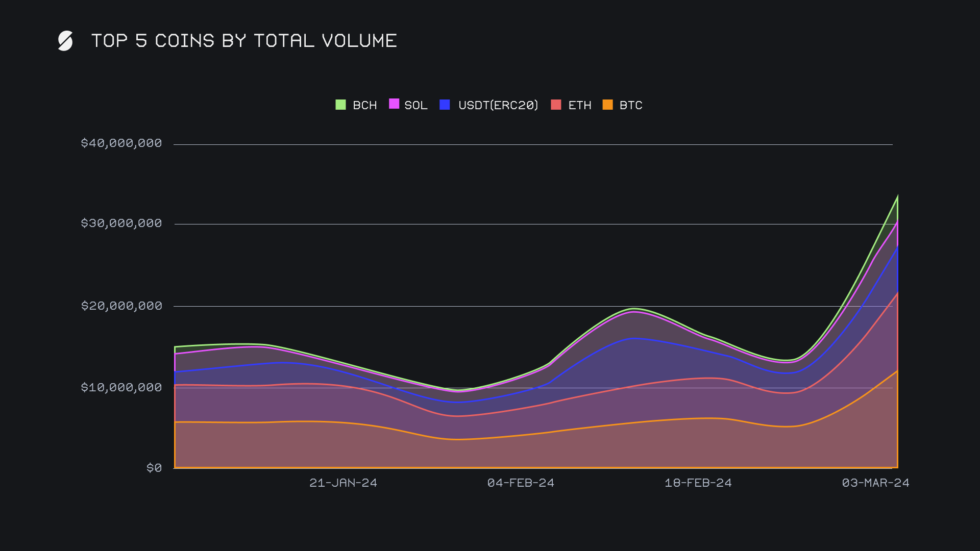
Task: Click the logo icon beside the title
Action: click(65, 41)
